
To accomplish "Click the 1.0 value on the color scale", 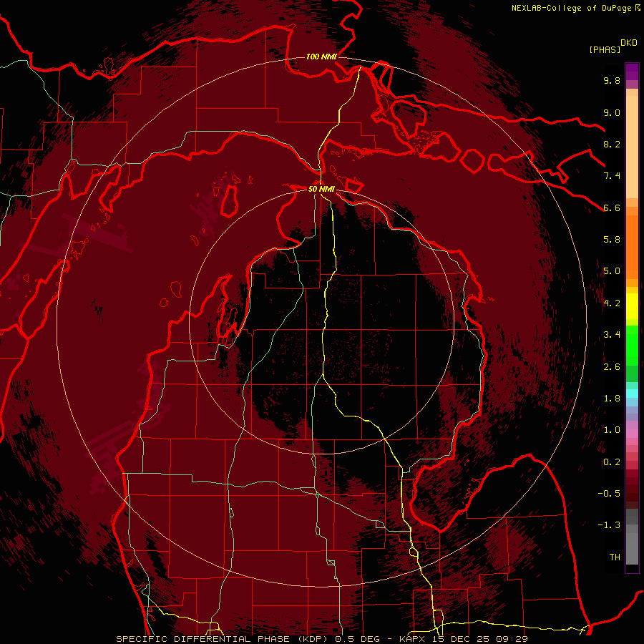I will (x=612, y=430).
